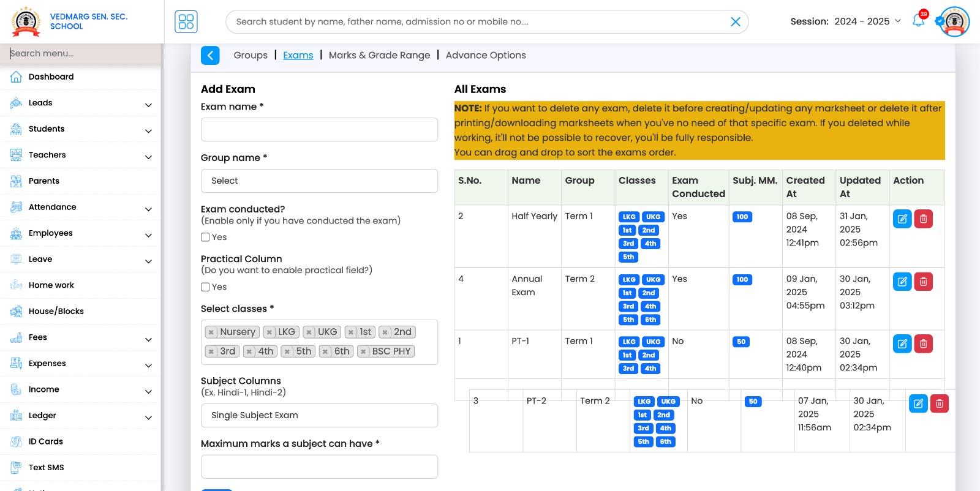The height and width of the screenshot is (491, 980).
Task: Delete the PT-2 exam
Action: tap(940, 403)
